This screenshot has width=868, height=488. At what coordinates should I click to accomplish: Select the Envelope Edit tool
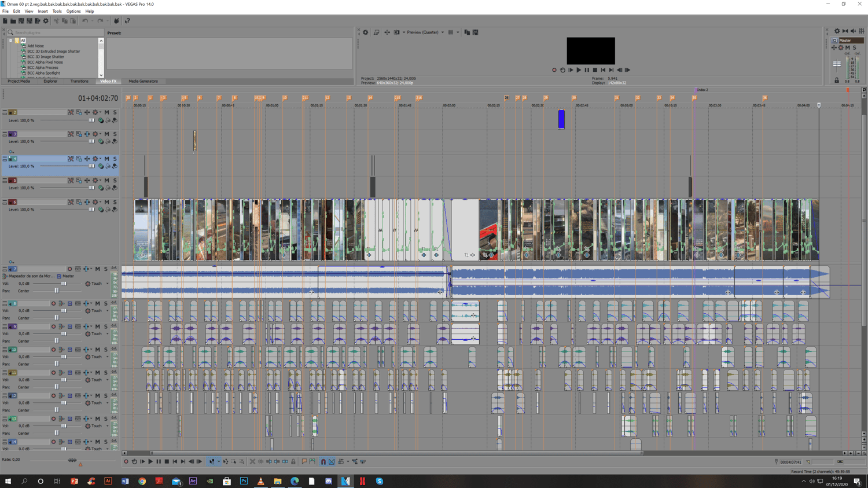pyautogui.click(x=226, y=461)
